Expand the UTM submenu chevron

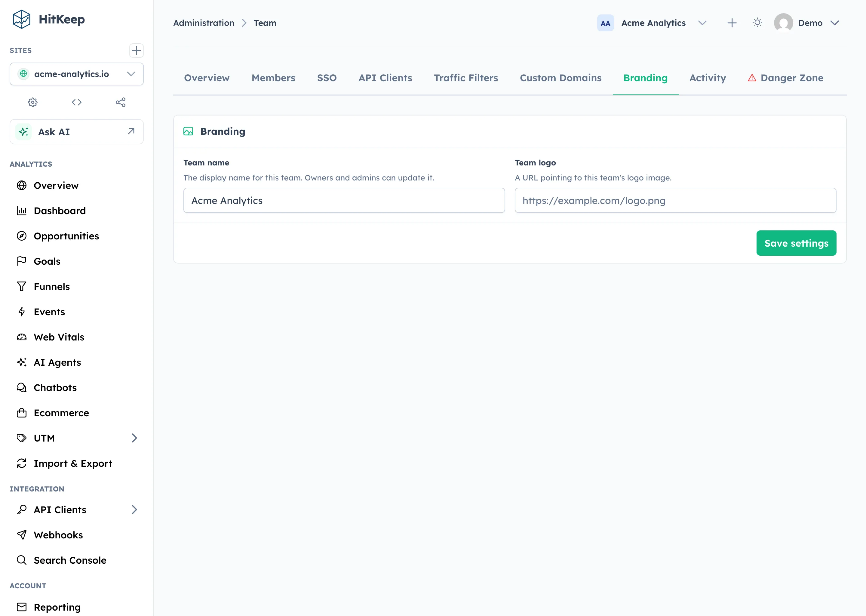(134, 438)
